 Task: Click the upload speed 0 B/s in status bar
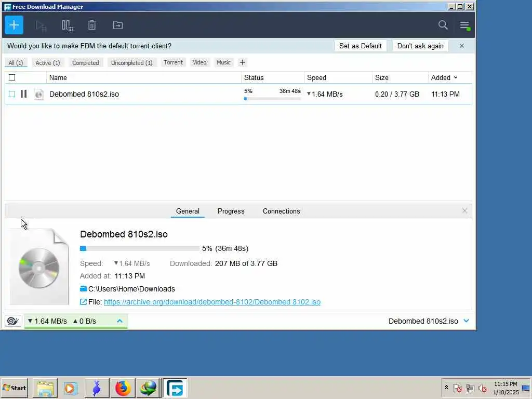point(85,321)
